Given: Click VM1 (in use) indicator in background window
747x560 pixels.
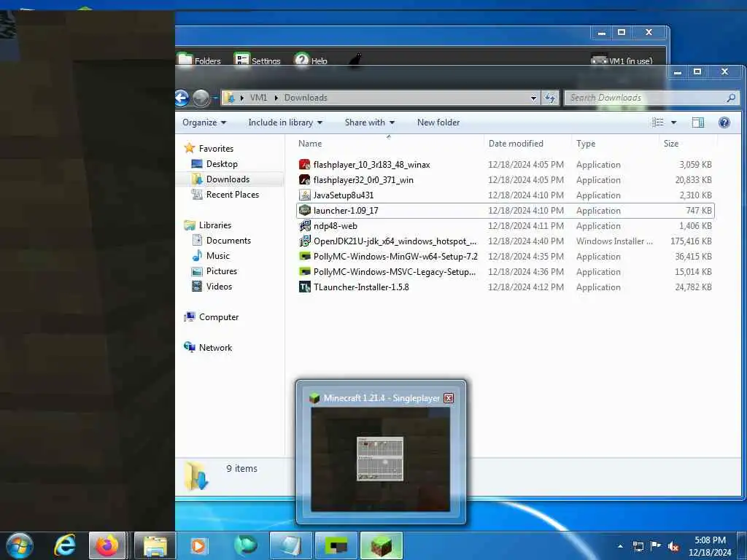Looking at the screenshot, I should pos(622,61).
